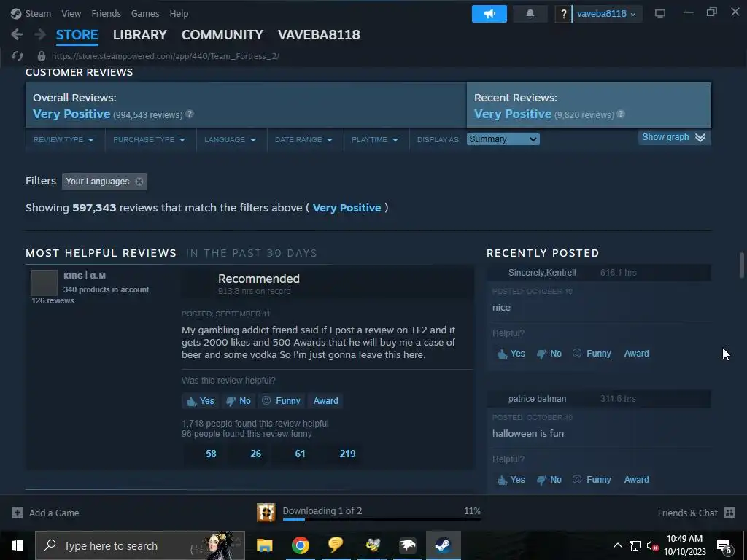Open patrice batman's profile link

click(538, 399)
